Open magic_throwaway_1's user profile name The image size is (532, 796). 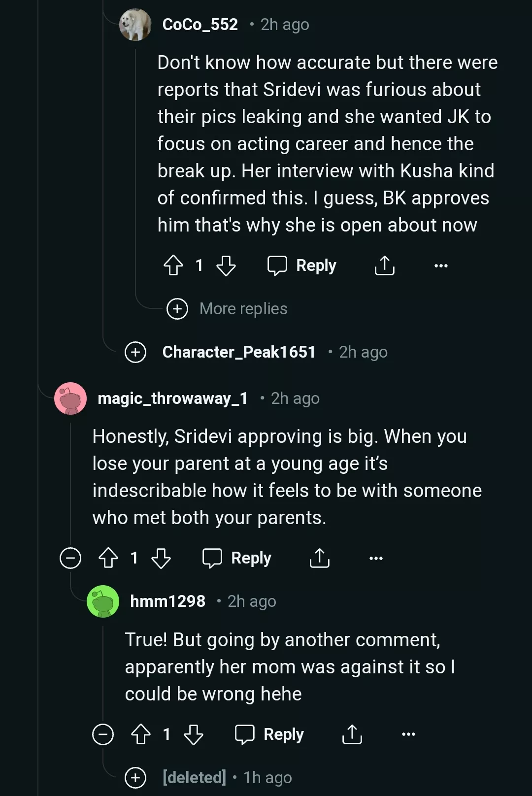click(x=172, y=398)
